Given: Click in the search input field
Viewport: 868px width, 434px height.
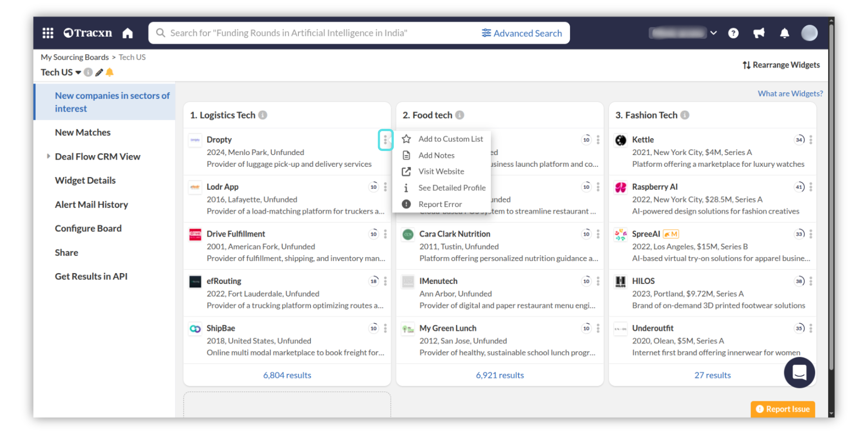Looking at the screenshot, I should 316,33.
